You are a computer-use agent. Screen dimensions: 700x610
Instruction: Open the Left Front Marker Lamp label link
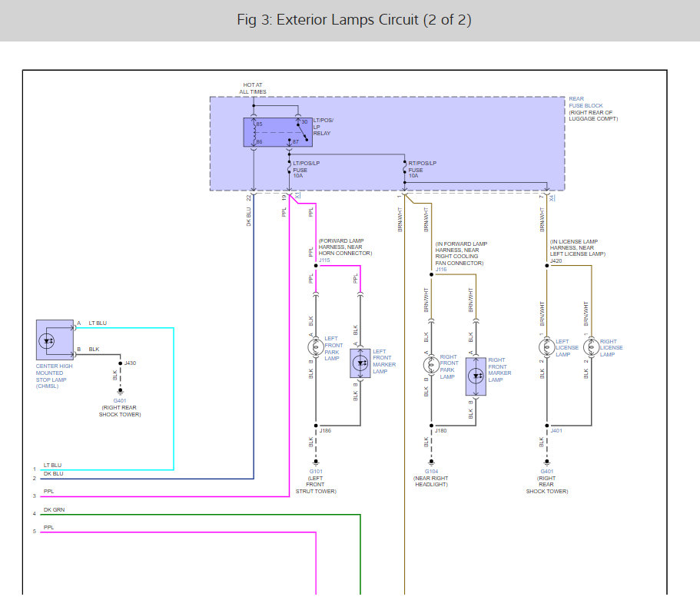tap(384, 361)
